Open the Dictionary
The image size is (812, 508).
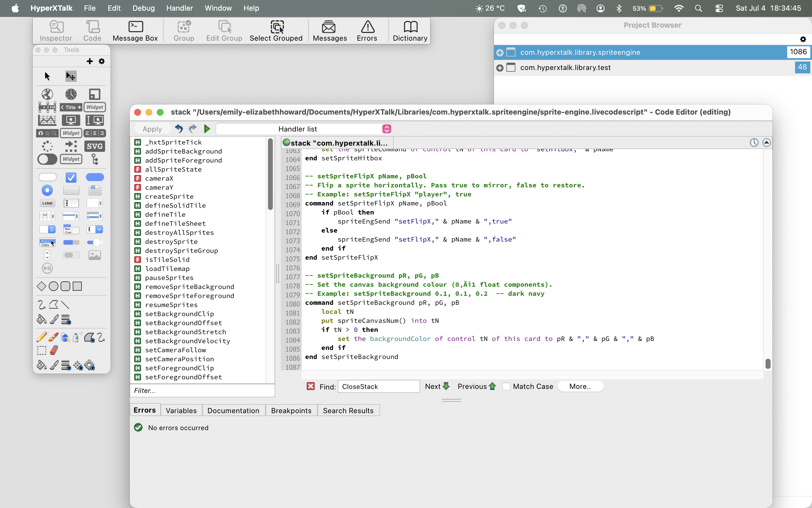pyautogui.click(x=410, y=30)
